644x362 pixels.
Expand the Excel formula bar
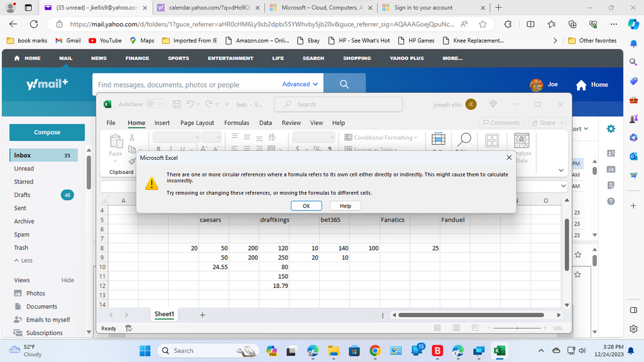click(563, 186)
